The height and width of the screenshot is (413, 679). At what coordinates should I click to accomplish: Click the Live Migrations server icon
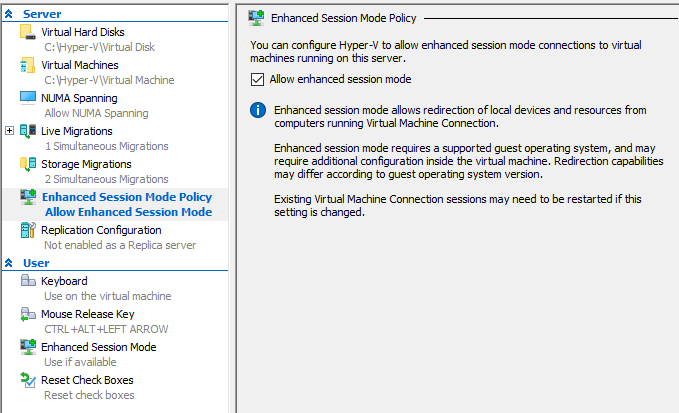point(28,131)
